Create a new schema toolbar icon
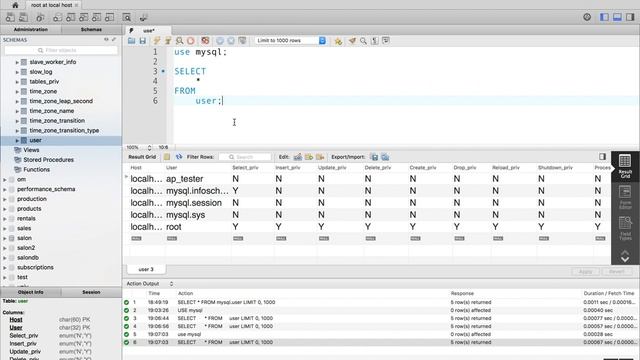640x360 pixels. tap(58, 18)
